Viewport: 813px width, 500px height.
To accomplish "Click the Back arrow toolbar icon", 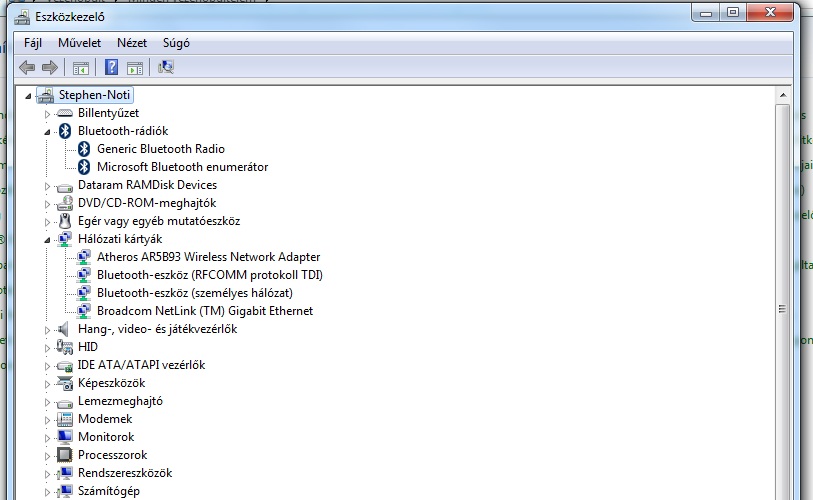I will click(26, 67).
